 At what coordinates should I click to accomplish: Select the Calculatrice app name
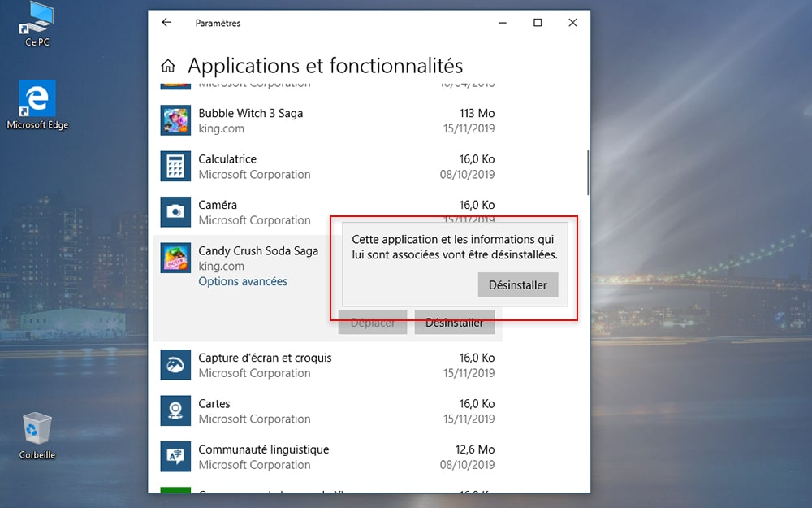click(x=227, y=159)
